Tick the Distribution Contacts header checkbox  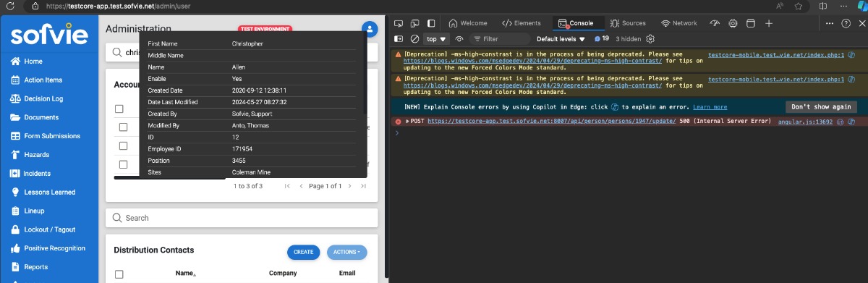(x=119, y=274)
